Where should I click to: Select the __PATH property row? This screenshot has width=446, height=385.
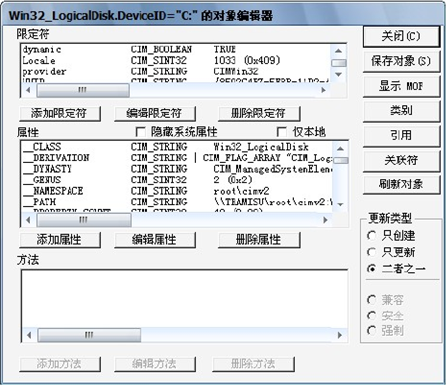pyautogui.click(x=177, y=202)
